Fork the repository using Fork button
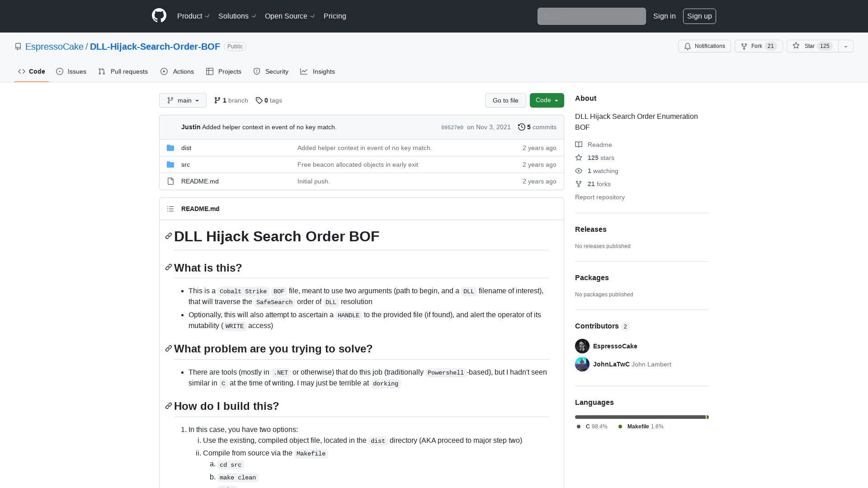Image resolution: width=868 pixels, height=488 pixels. (x=759, y=46)
